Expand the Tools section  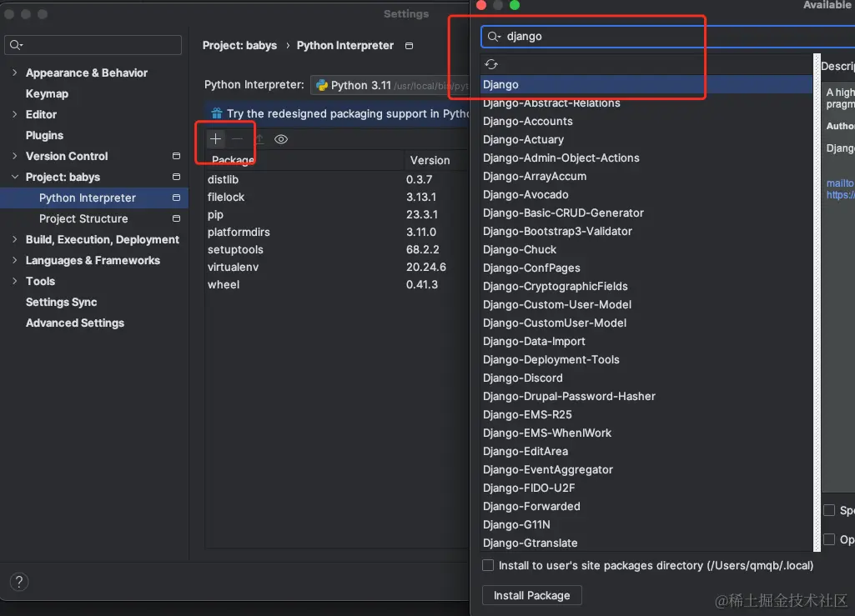pos(15,281)
